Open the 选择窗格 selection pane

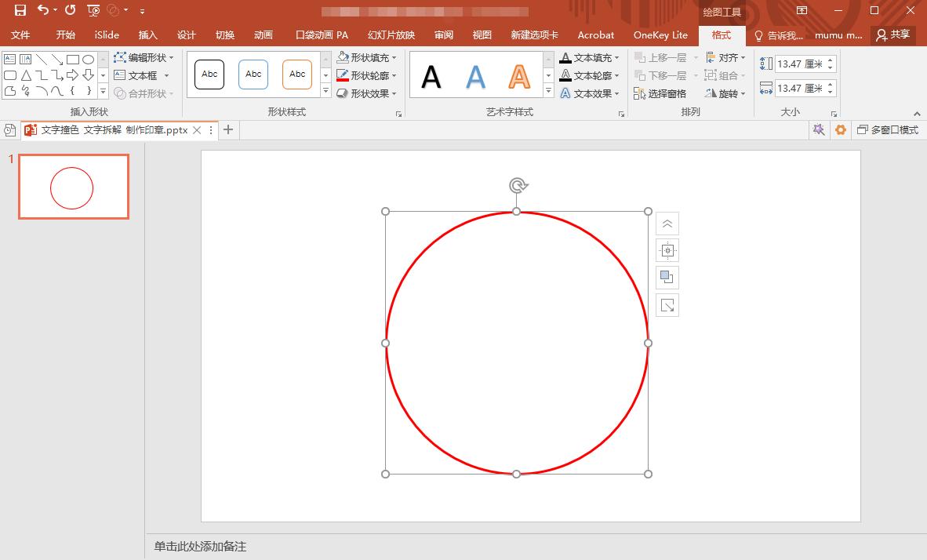(660, 94)
